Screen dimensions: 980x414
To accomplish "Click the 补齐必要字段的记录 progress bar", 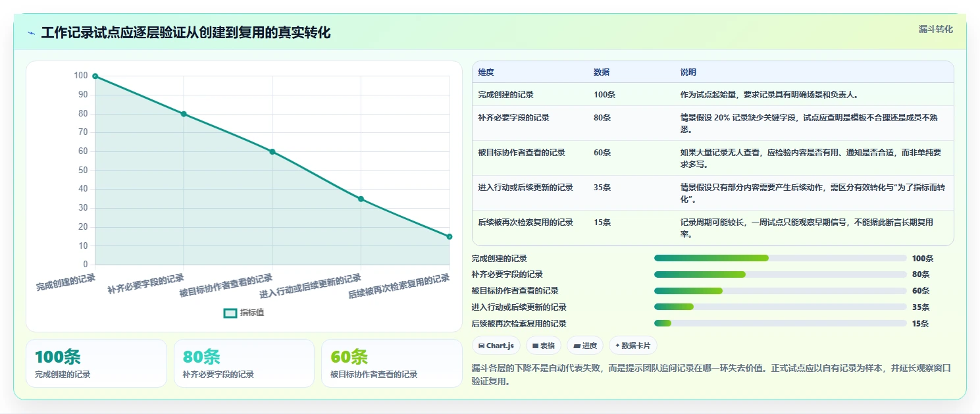I will [780, 274].
